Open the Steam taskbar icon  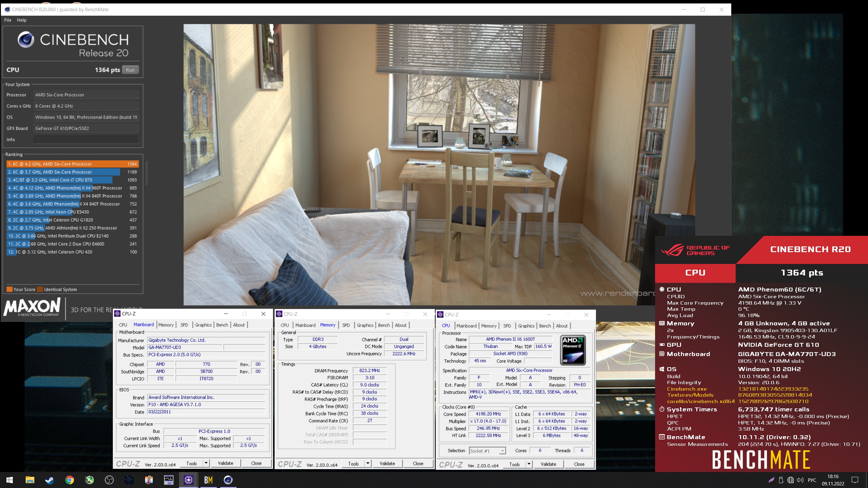coord(50,480)
